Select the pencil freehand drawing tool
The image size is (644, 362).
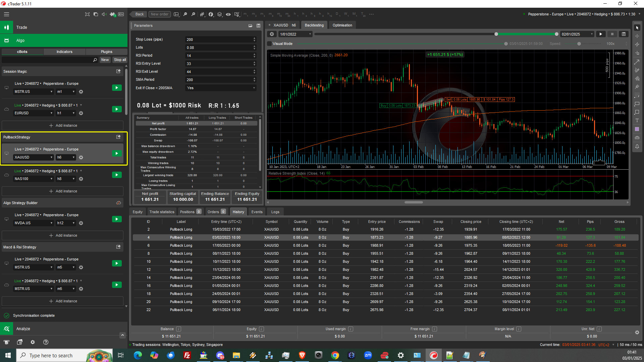(x=637, y=70)
